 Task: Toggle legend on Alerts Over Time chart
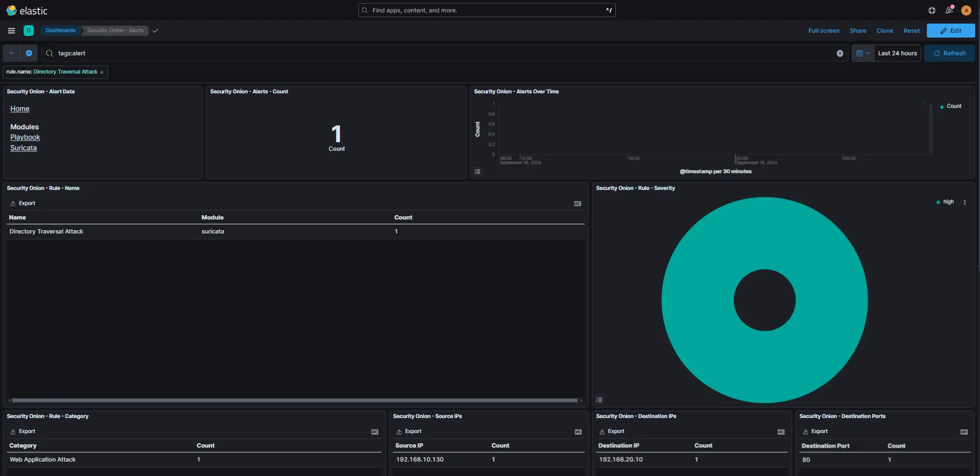coord(477,172)
